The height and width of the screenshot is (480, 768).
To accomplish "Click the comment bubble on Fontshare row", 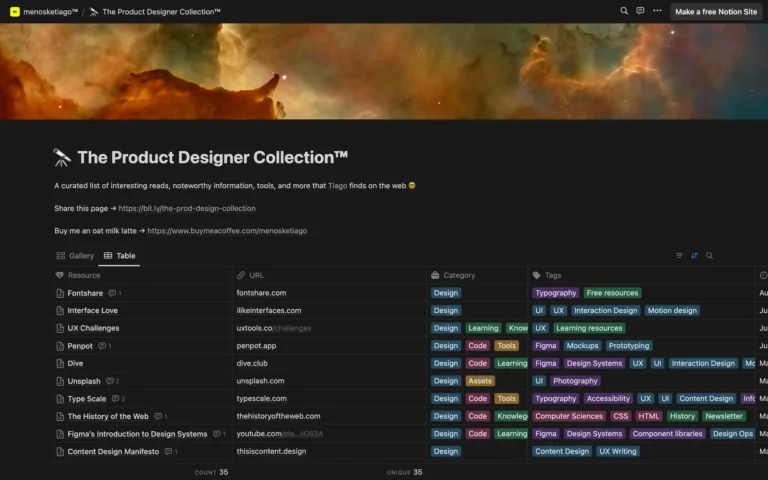I will pyautogui.click(x=114, y=293).
